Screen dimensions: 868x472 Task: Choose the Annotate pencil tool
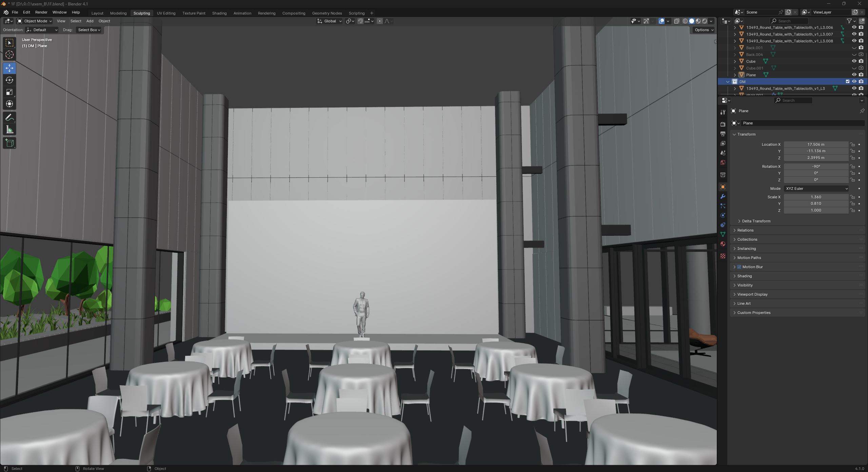click(x=9, y=118)
